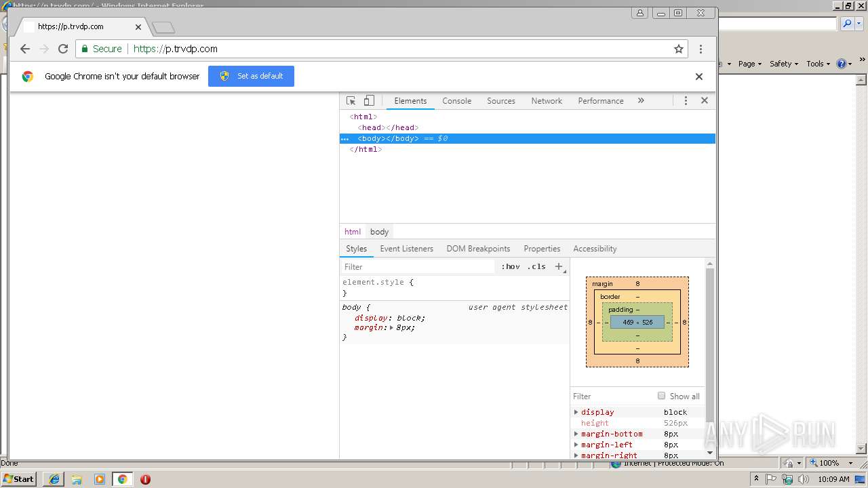Open the red shield taskbar icon

click(x=145, y=479)
